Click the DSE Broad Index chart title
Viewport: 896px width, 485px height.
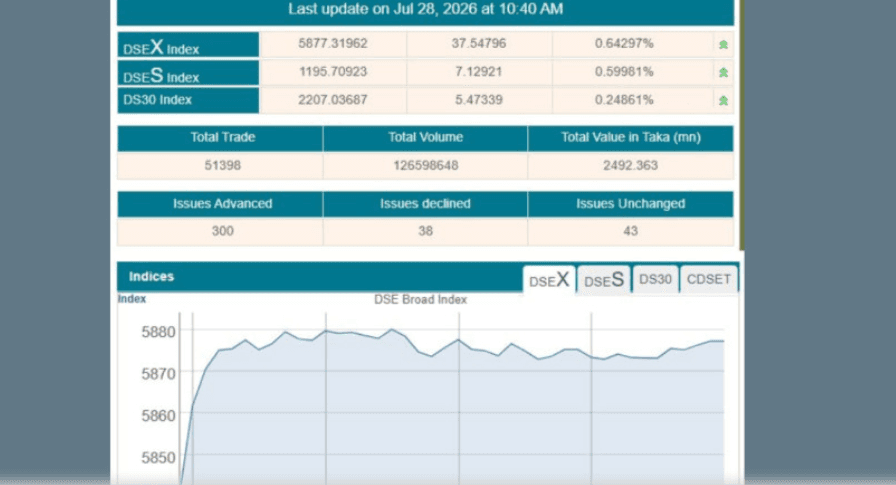click(421, 299)
